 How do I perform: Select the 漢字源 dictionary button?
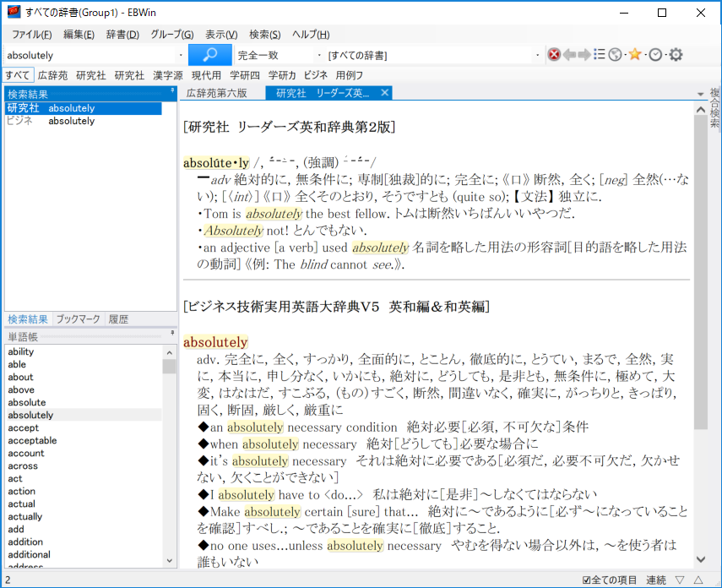tap(167, 75)
